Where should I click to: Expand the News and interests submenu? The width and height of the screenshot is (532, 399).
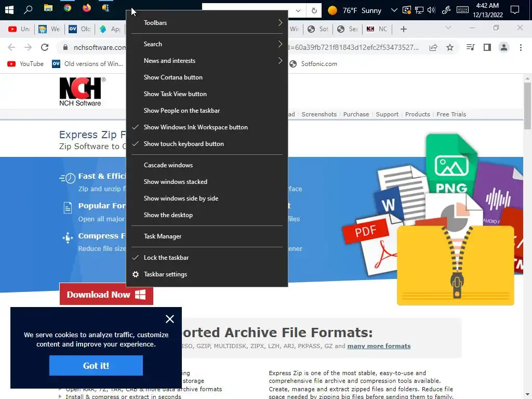point(207,61)
